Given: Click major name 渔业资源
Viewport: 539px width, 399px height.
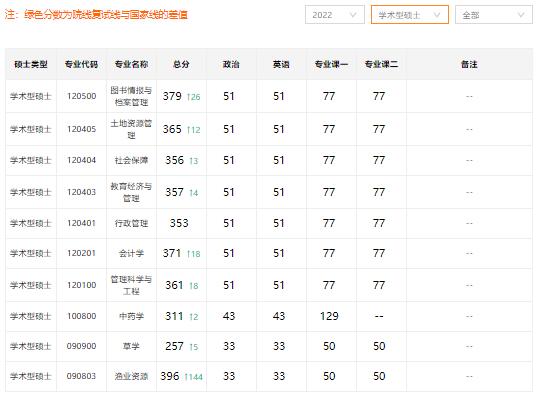Looking at the screenshot, I should (x=131, y=376).
